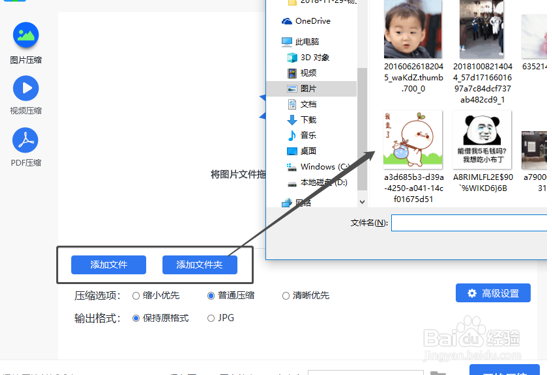Select the 缩小优先 compression option
This screenshot has width=552, height=375.
pyautogui.click(x=156, y=295)
